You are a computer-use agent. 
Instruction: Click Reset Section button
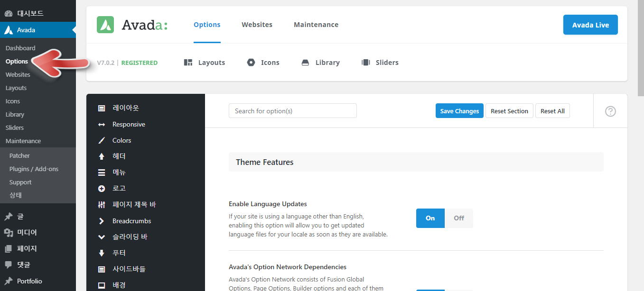509,111
